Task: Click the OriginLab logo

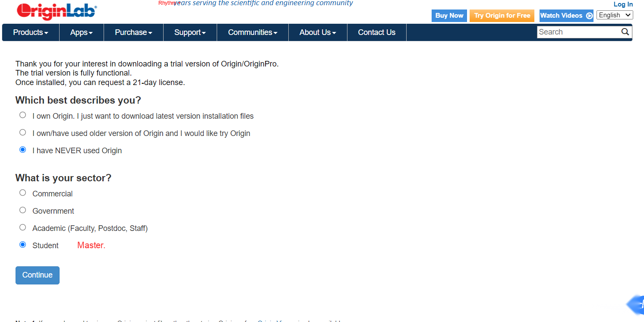Action: 57,11
